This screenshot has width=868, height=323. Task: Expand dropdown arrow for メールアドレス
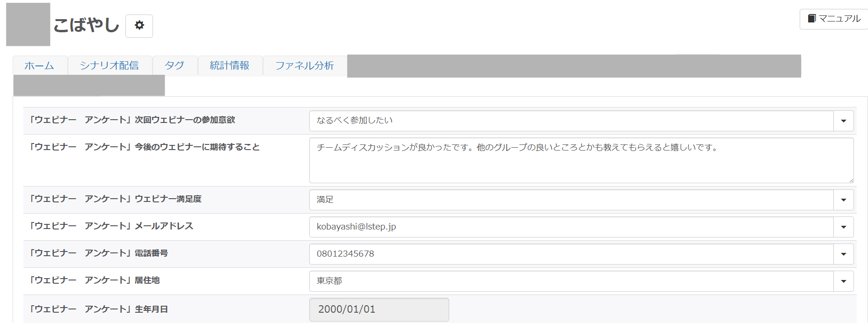click(x=844, y=227)
